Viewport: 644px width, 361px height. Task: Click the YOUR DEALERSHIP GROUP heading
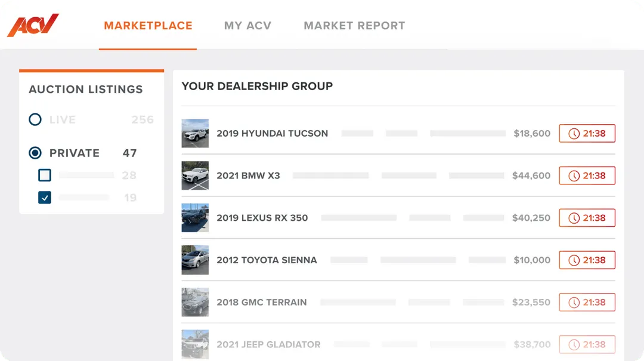click(257, 86)
